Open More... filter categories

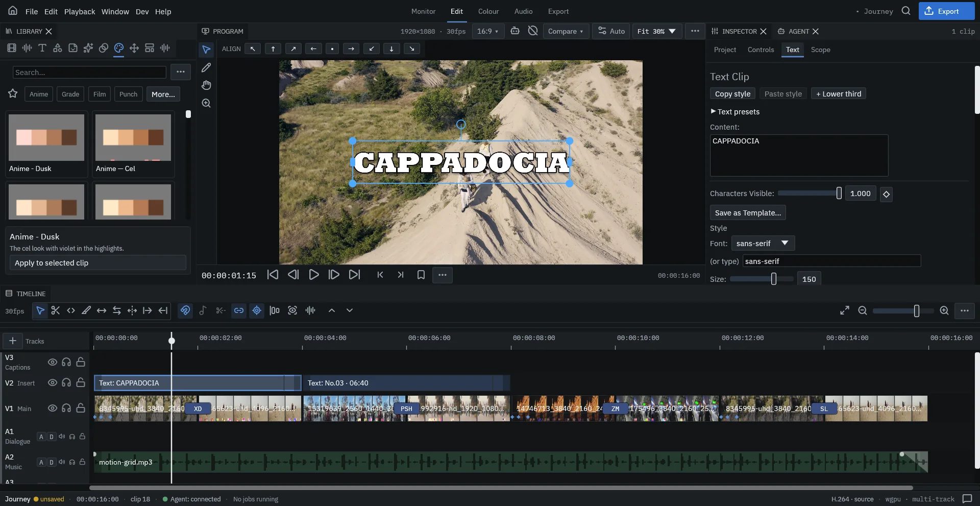pyautogui.click(x=163, y=94)
